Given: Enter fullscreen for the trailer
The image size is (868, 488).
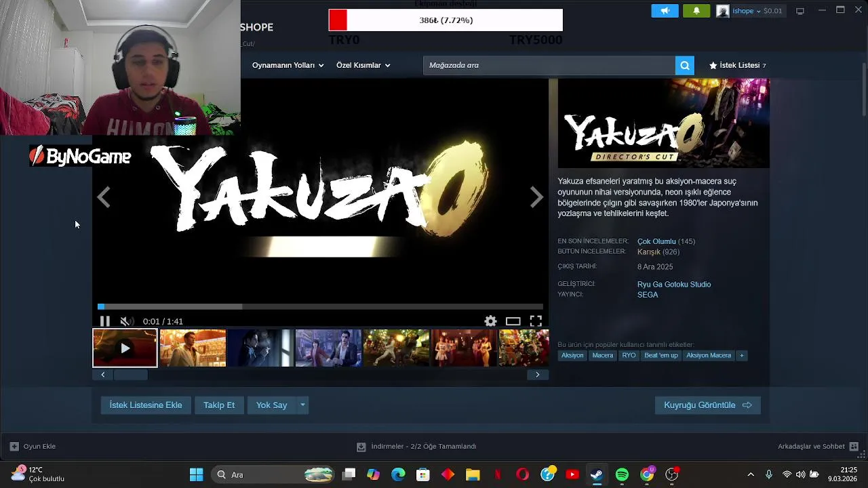Looking at the screenshot, I should (x=536, y=321).
